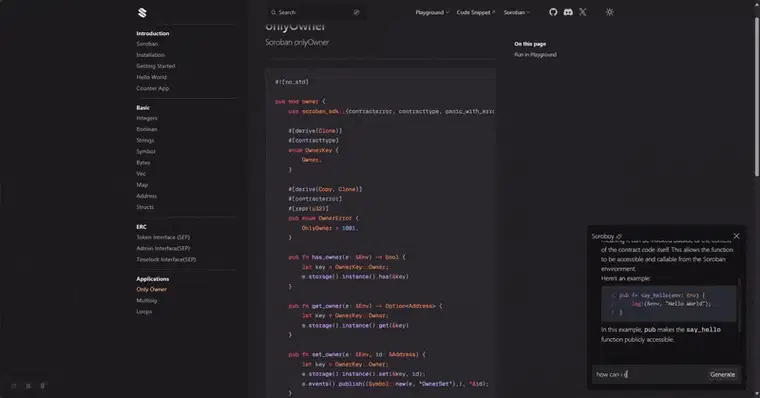Image resolution: width=760 pixels, height=398 pixels.
Task: Open Admin Interface(SEP) under ERC
Action: (163, 248)
